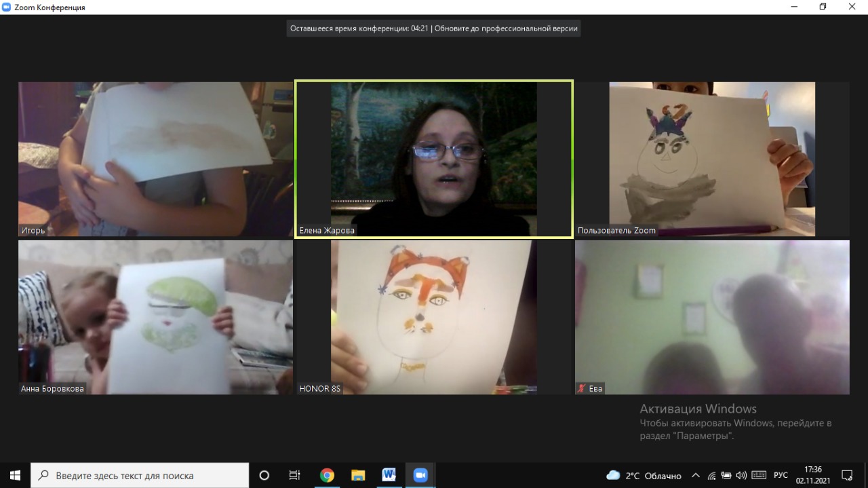Select Ева's video tile
This screenshot has width=868, height=488.
712,317
